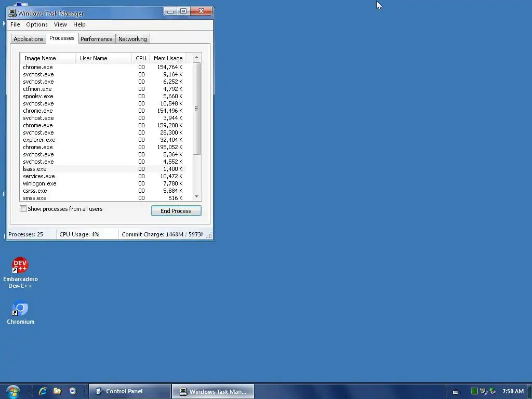Select svchost.exe using 5,364 K
532x399 pixels.
[103, 154]
